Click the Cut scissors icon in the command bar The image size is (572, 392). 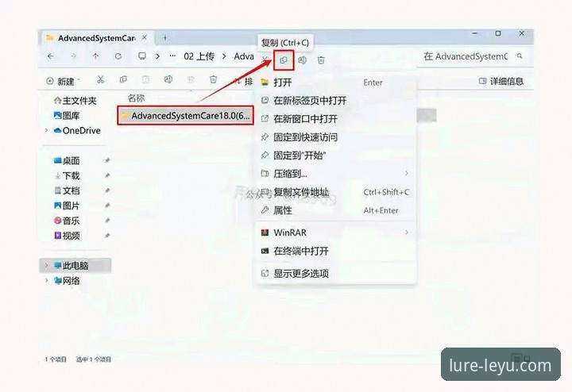pyautogui.click(x=101, y=79)
